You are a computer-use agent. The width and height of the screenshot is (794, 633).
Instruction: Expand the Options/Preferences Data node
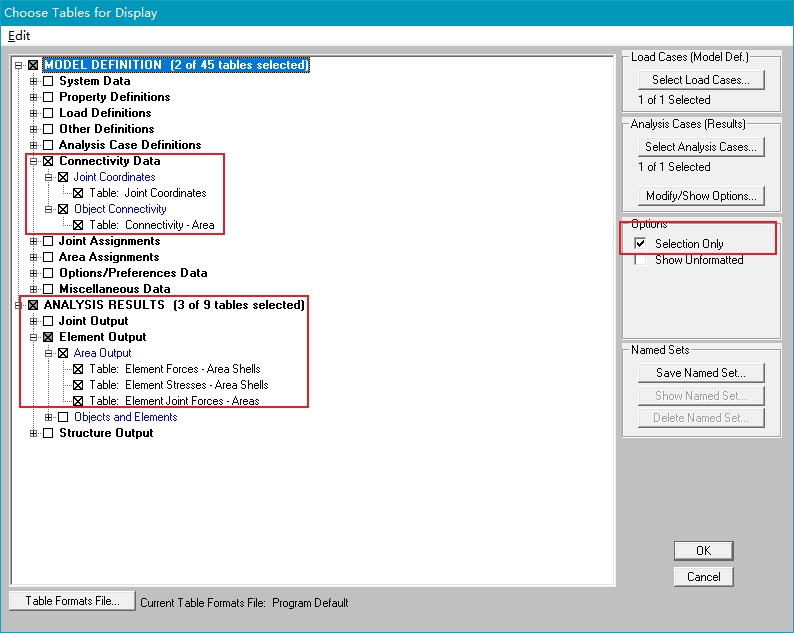[33, 273]
